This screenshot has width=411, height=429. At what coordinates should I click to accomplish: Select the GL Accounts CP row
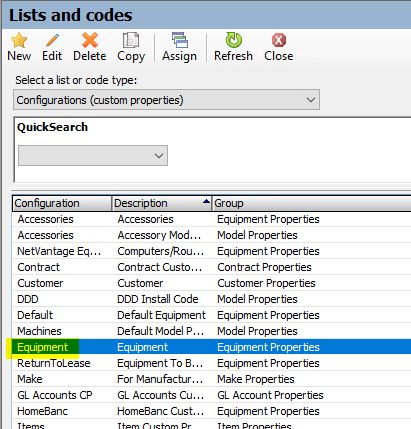click(x=212, y=395)
